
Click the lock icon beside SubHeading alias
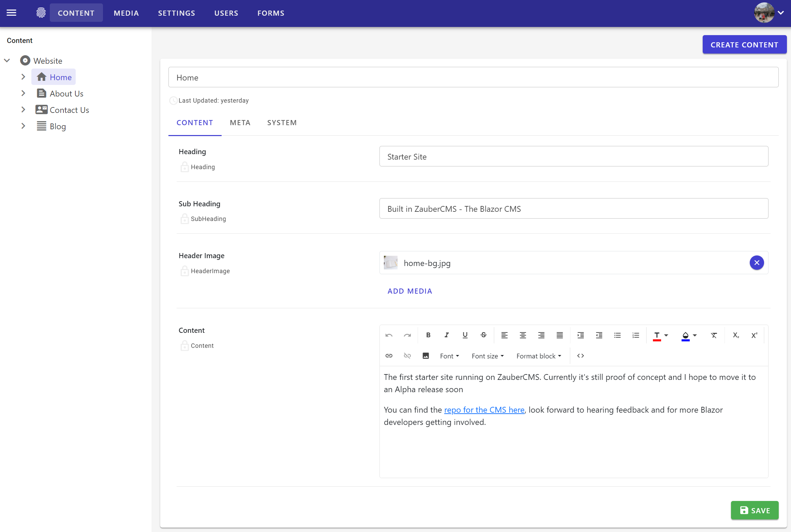[184, 219]
